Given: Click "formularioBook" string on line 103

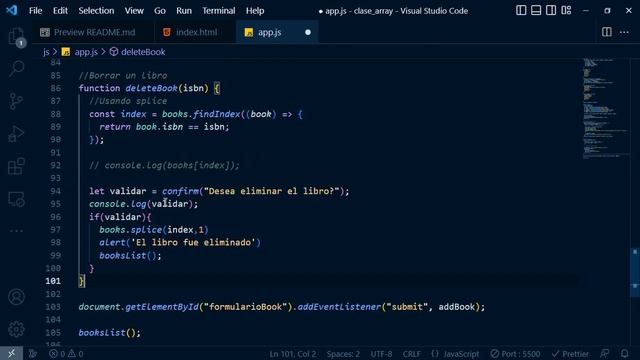Looking at the screenshot, I should 245,307.
